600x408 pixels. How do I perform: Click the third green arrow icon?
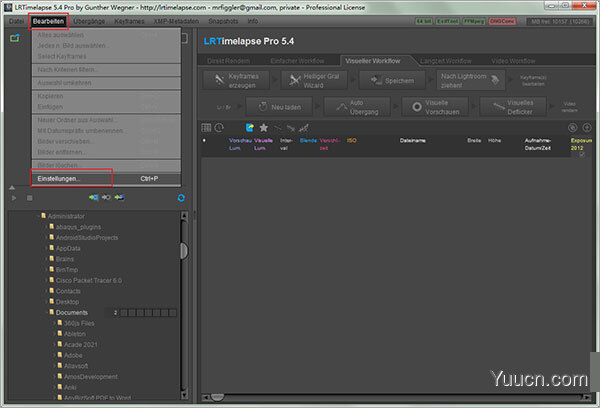[119, 197]
